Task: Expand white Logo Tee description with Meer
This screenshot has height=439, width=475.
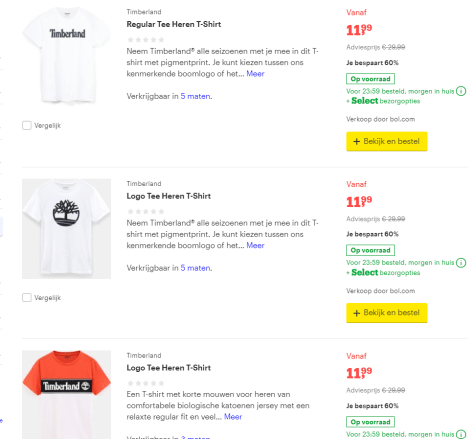Action: click(255, 245)
